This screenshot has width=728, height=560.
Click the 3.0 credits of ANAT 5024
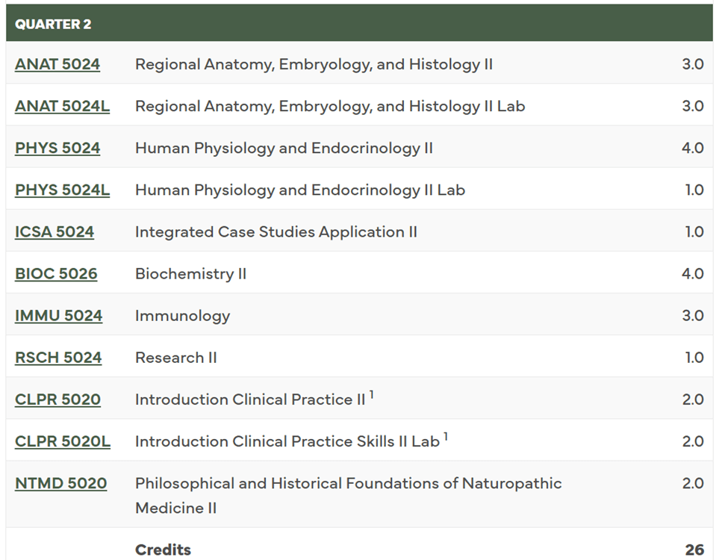pos(693,64)
